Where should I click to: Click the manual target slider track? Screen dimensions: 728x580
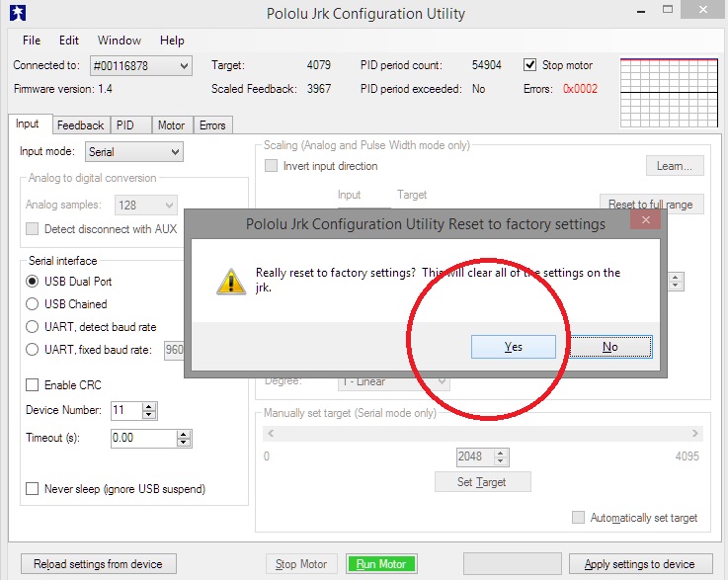coord(483,433)
